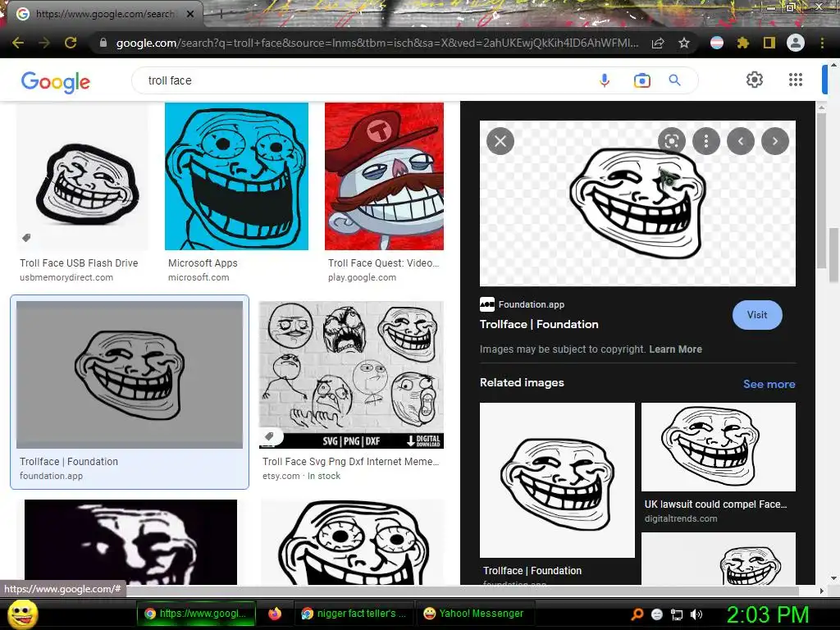Image resolution: width=840 pixels, height=630 pixels.
Task: Open the smiley start button
Action: pyautogui.click(x=22, y=614)
